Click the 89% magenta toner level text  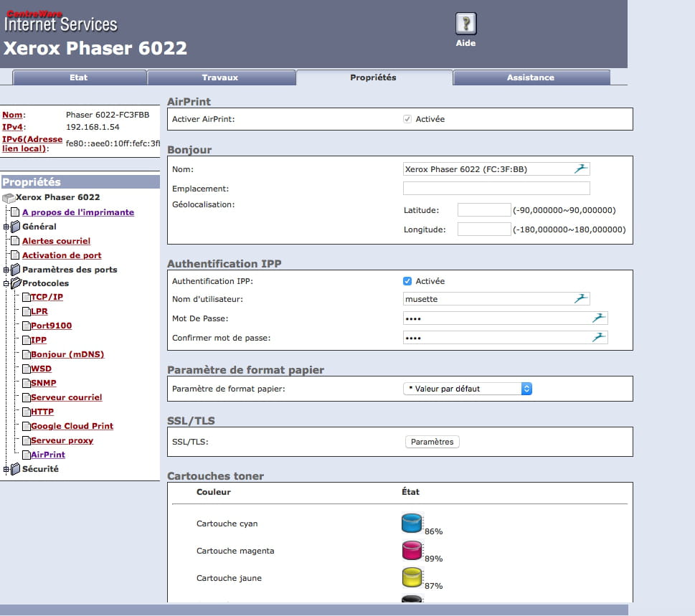tap(433, 559)
